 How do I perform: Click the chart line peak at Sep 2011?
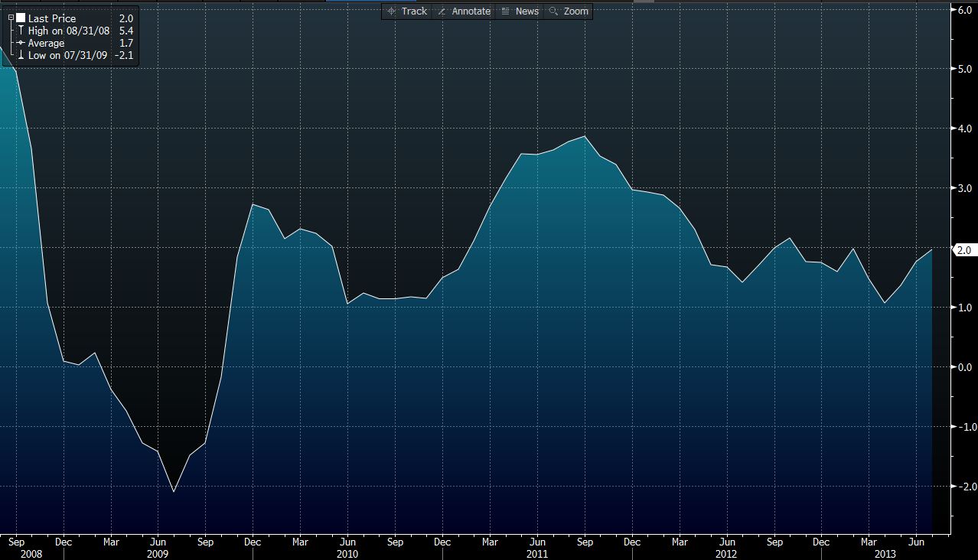point(585,136)
